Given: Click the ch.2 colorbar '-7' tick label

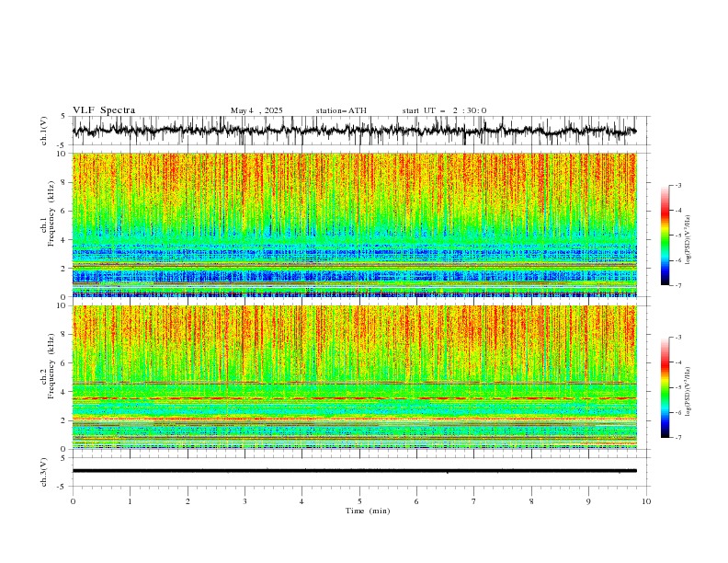Looking at the screenshot, I should tap(678, 437).
